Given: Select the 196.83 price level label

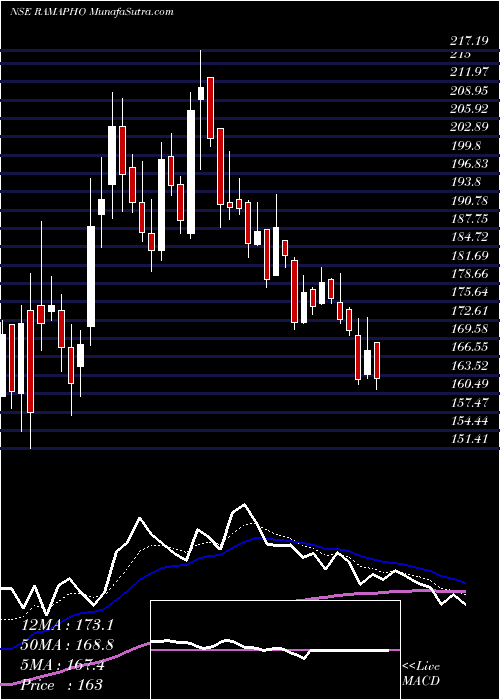Looking at the screenshot, I should [x=469, y=164].
